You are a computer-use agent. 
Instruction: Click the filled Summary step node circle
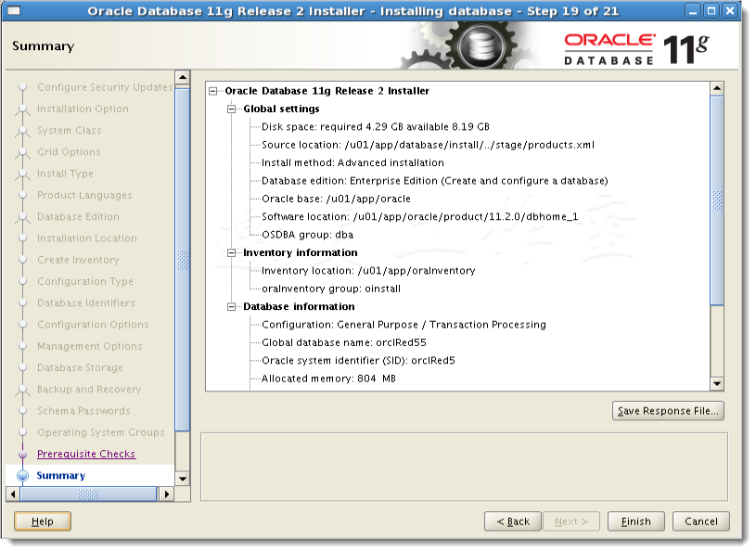(22, 475)
